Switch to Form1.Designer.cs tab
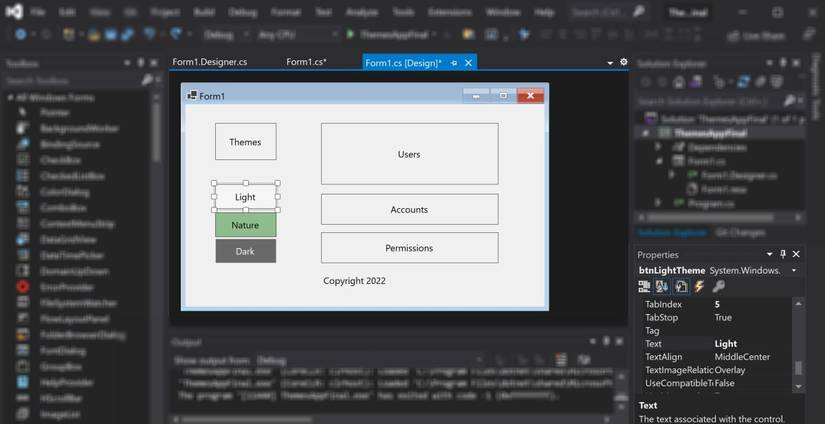The image size is (825, 424). (x=209, y=62)
